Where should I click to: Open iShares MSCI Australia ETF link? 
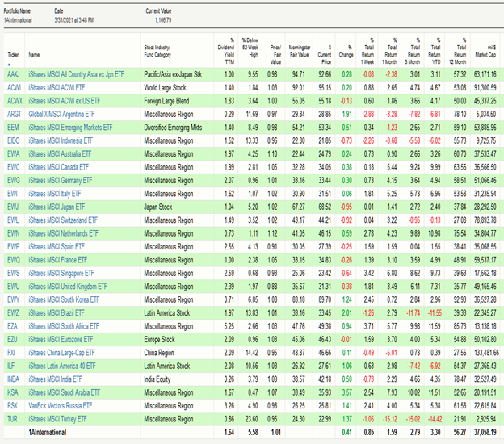pyautogui.click(x=60, y=154)
